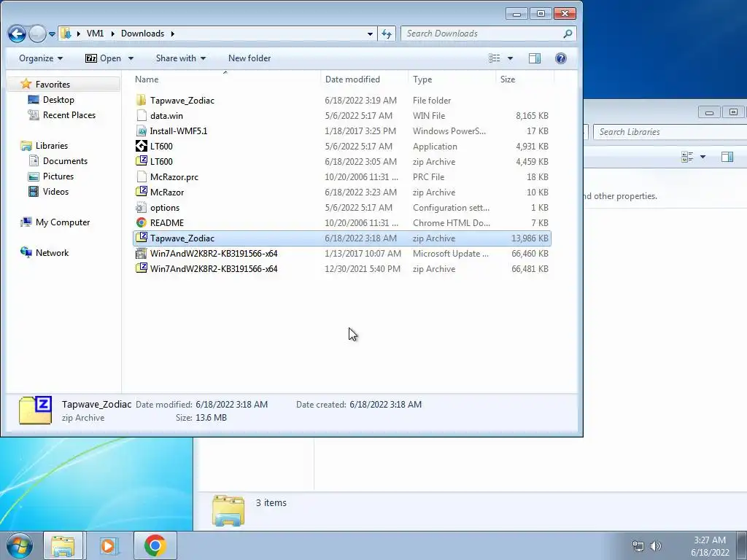
Task: Focus the Search Downloads field
Action: point(488,34)
